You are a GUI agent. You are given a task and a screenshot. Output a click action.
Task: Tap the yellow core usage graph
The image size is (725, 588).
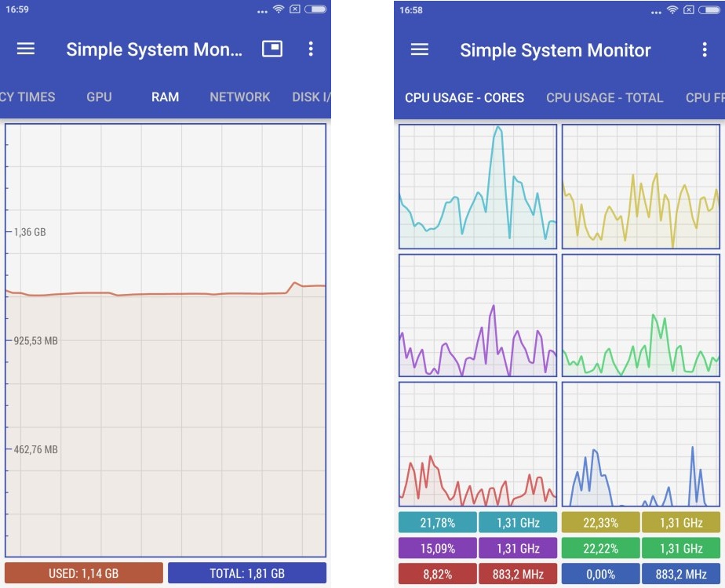pyautogui.click(x=641, y=187)
